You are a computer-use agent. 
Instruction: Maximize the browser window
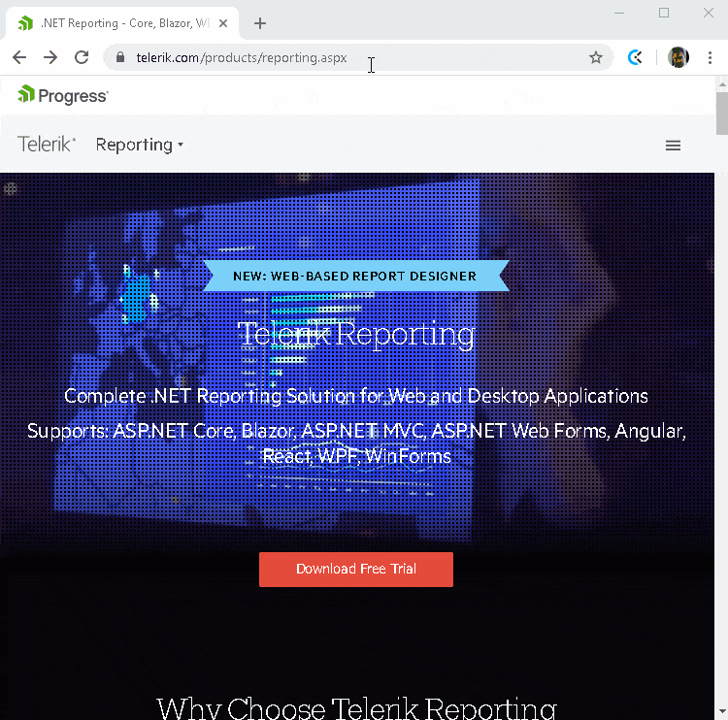[x=664, y=13]
